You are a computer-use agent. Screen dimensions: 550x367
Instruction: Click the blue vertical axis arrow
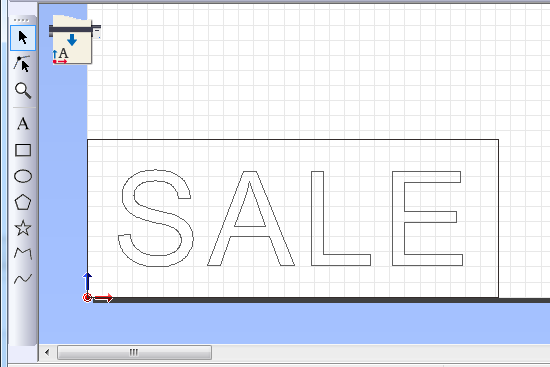(x=87, y=282)
